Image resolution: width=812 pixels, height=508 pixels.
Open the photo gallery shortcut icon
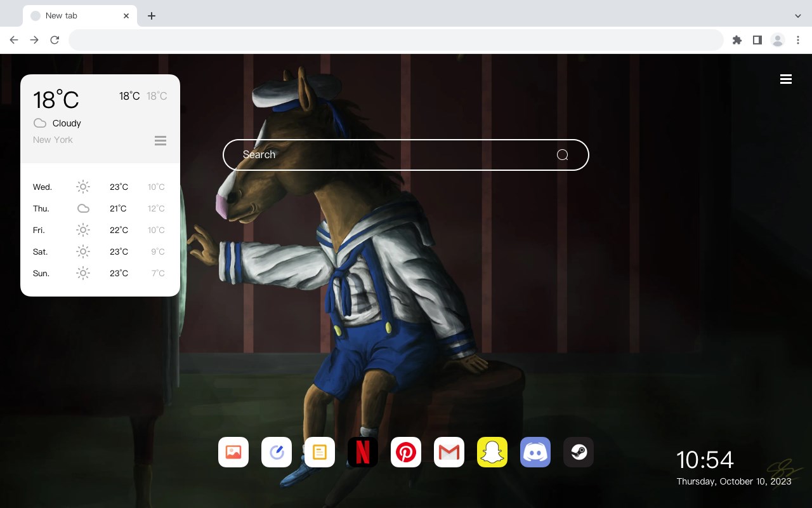pos(233,452)
